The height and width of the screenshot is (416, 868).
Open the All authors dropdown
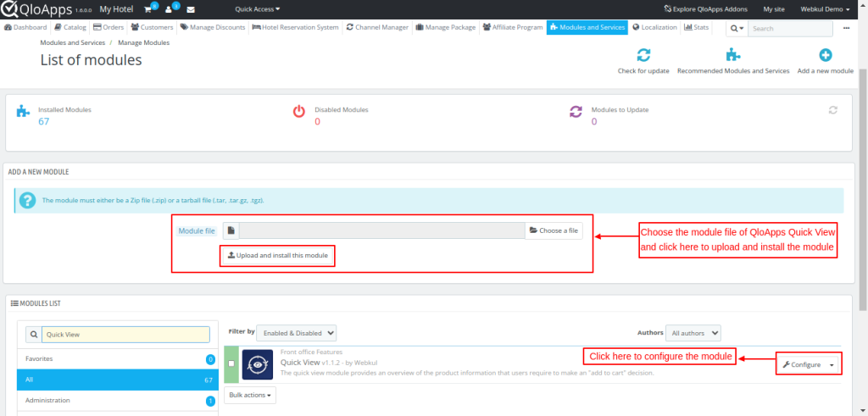click(x=693, y=333)
